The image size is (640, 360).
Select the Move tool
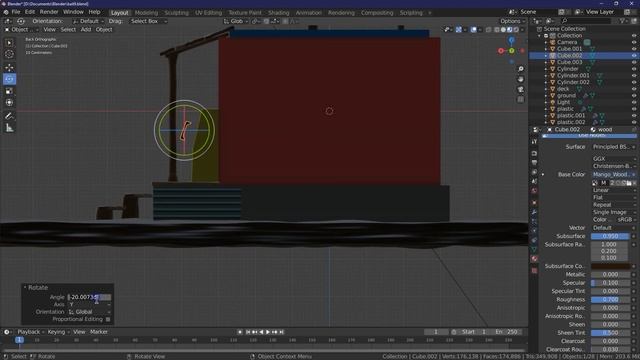pos(9,67)
